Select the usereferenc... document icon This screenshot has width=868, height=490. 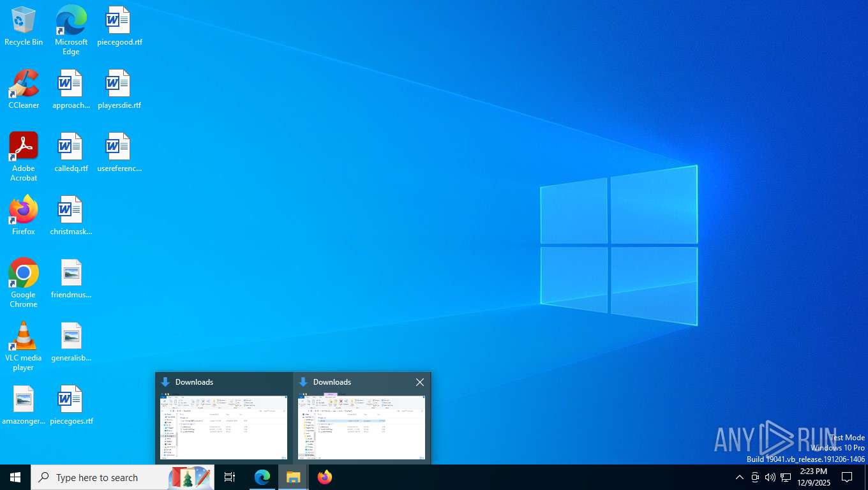point(119,153)
